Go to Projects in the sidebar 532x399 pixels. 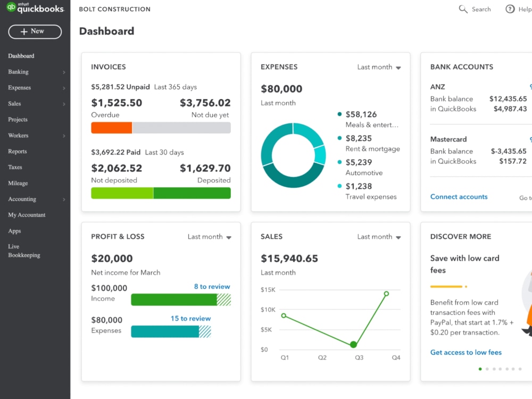click(19, 120)
